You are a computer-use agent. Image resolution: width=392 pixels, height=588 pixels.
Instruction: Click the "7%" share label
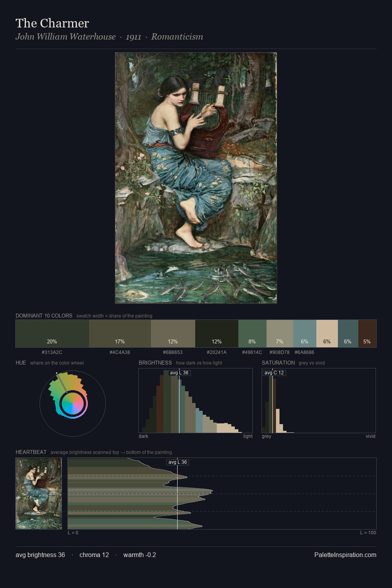pyautogui.click(x=279, y=341)
